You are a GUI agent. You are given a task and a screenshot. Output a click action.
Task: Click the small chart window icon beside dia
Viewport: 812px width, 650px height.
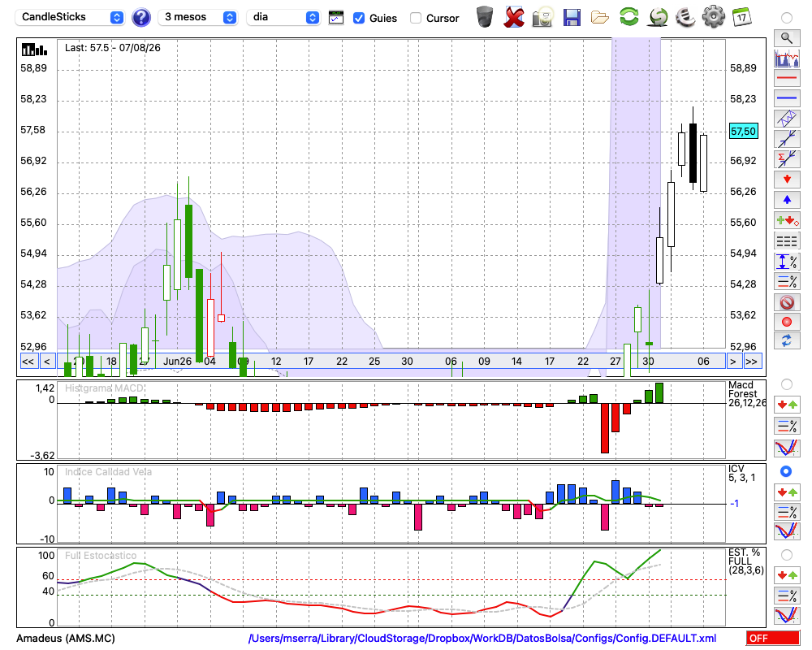coord(336,18)
